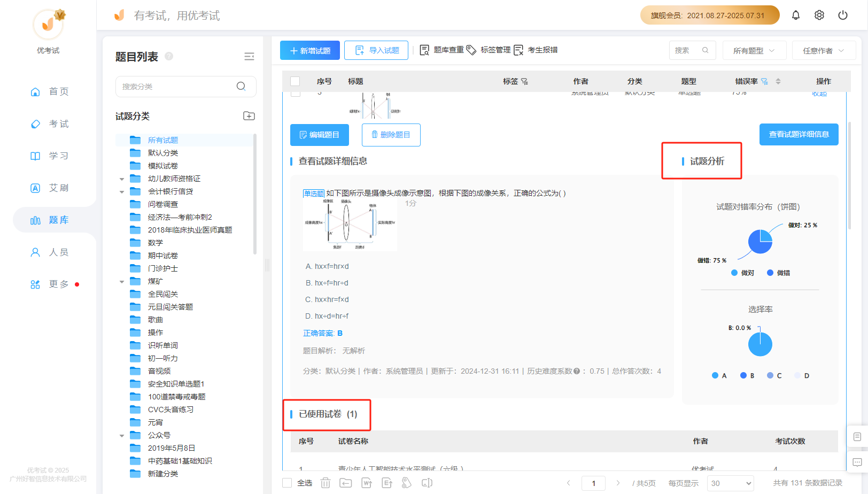Toggle option C legend in 选择率 chart
Screen dimensions: 868x494
774,375
